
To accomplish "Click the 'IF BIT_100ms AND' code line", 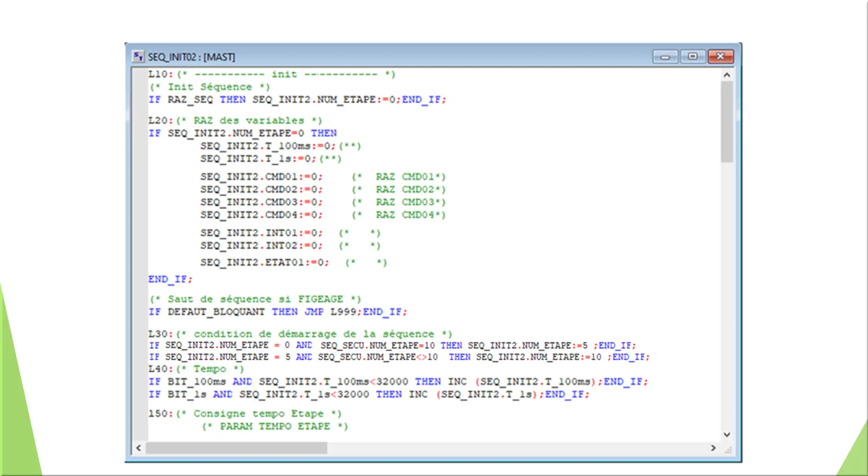I will click(398, 382).
